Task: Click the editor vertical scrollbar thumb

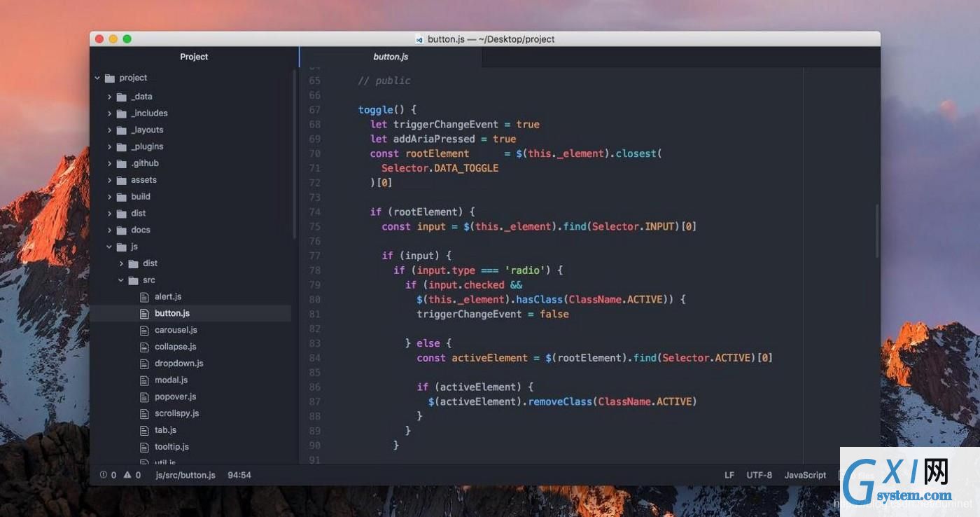Action: pyautogui.click(x=877, y=231)
